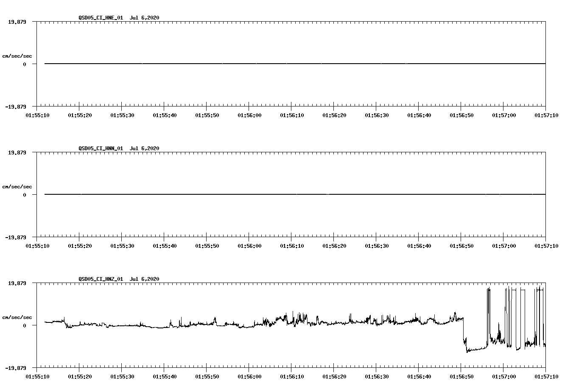Click the 0 axis value on HNE chart
Image resolution: width=576 pixels, height=392 pixels.
25,64
